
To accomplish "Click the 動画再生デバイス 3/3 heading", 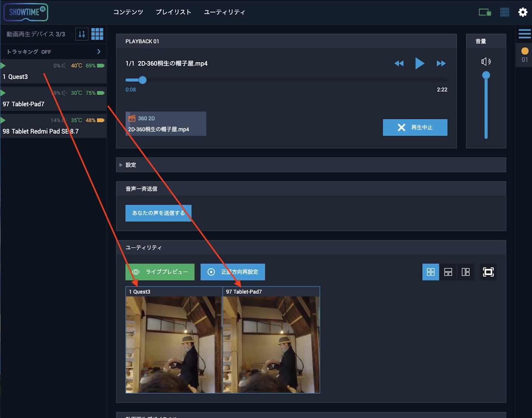I will point(36,34).
